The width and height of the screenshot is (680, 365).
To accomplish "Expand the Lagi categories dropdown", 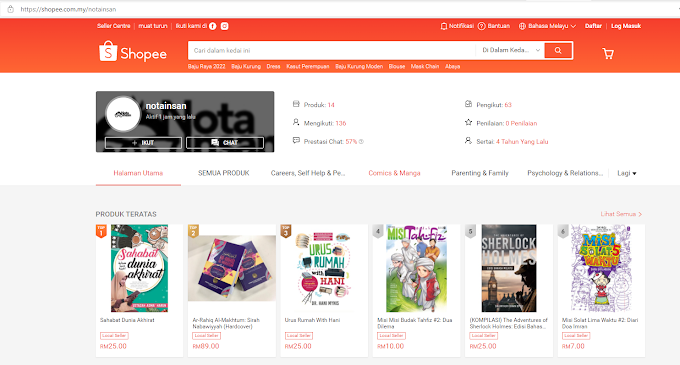I will click(627, 173).
